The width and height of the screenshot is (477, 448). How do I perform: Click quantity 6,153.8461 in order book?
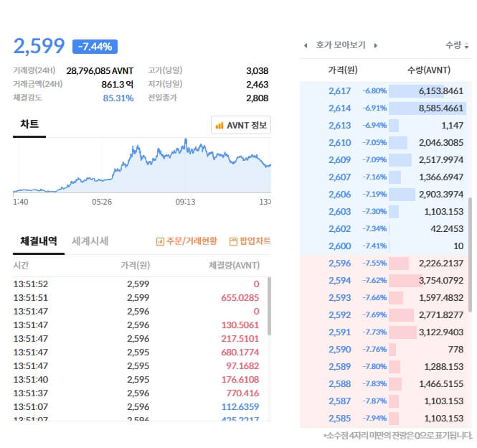click(441, 91)
